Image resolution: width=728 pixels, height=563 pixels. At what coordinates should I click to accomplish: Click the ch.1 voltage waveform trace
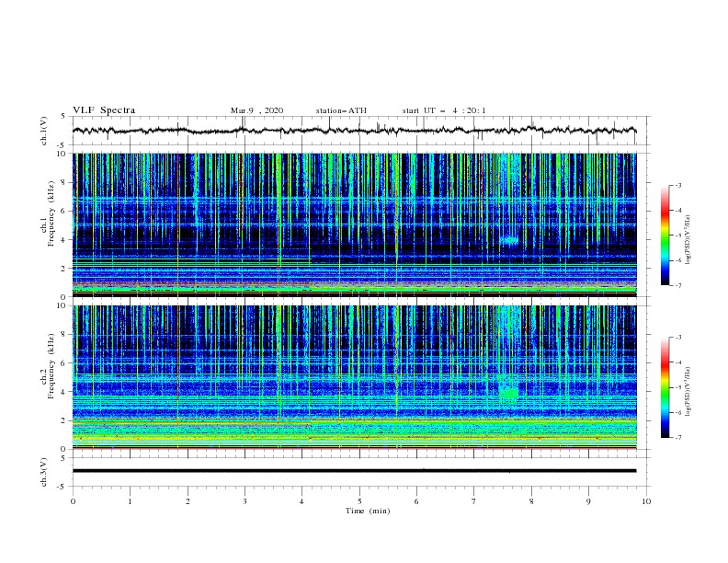pos(354,131)
